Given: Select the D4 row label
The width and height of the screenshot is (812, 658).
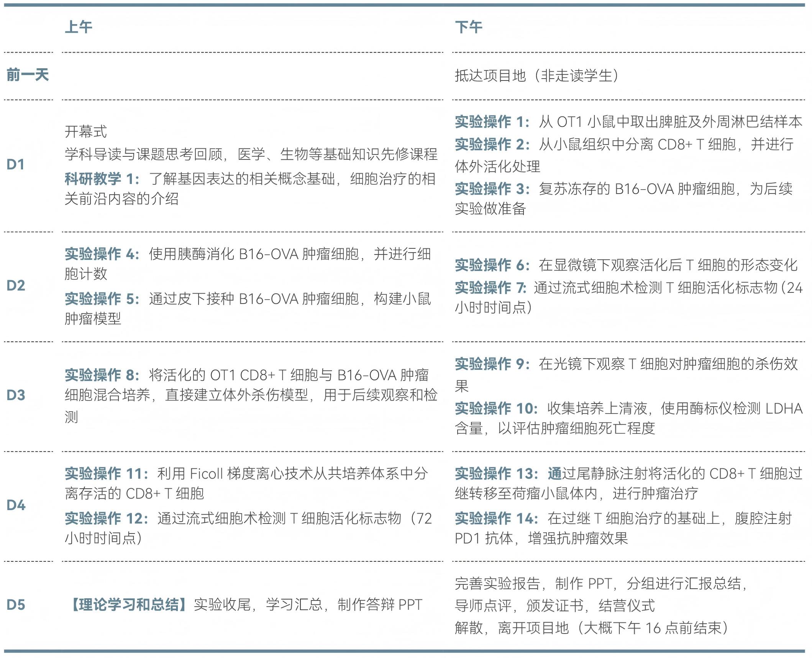Looking at the screenshot, I should tap(16, 505).
